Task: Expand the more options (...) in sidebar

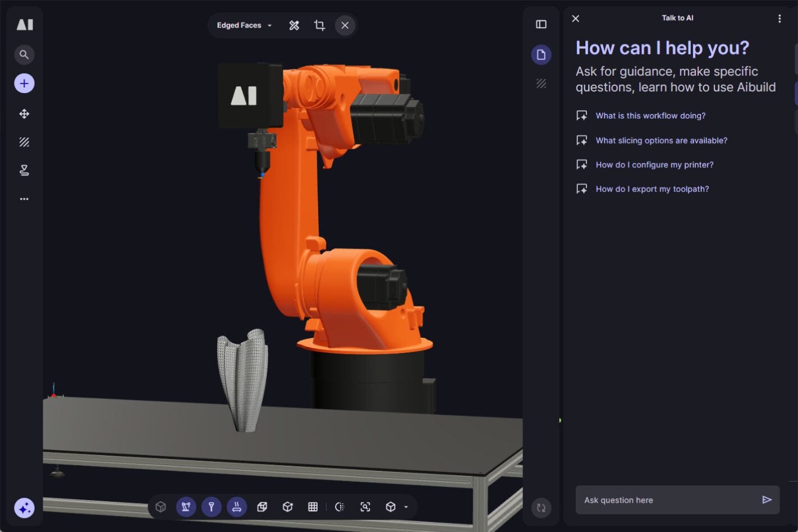Action: (x=24, y=198)
